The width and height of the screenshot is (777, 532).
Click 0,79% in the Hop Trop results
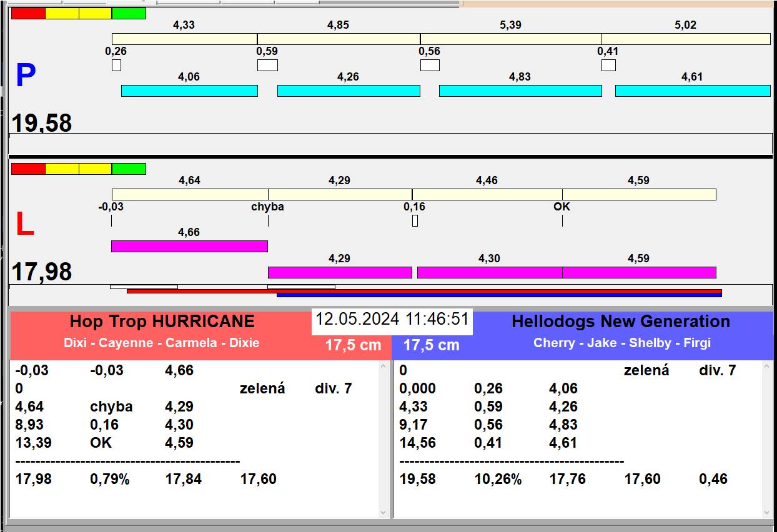point(110,480)
